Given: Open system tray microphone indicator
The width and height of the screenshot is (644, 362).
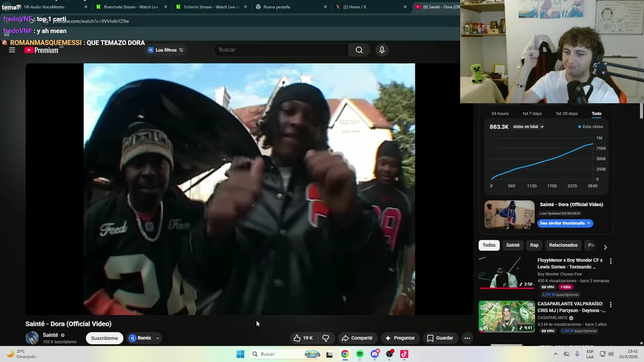Looking at the screenshot, I should (577, 354).
